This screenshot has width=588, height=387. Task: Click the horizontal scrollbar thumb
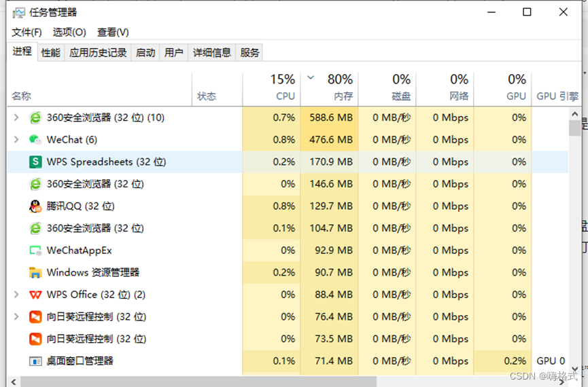click(198, 382)
